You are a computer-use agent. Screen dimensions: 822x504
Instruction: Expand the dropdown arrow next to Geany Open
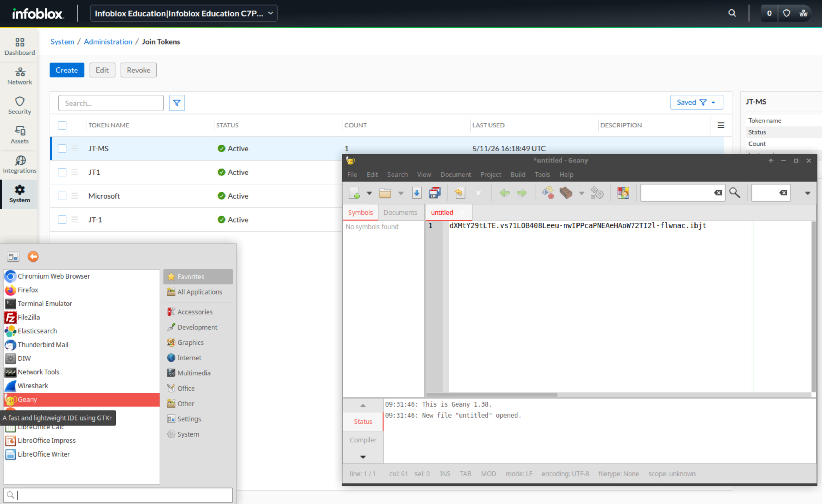(x=401, y=193)
